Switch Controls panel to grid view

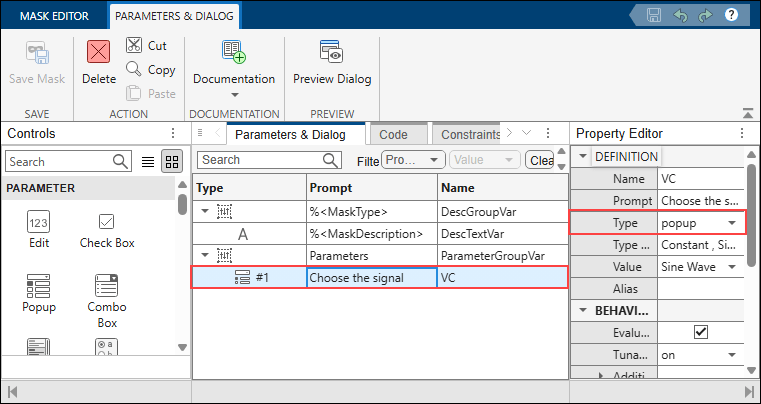172,162
